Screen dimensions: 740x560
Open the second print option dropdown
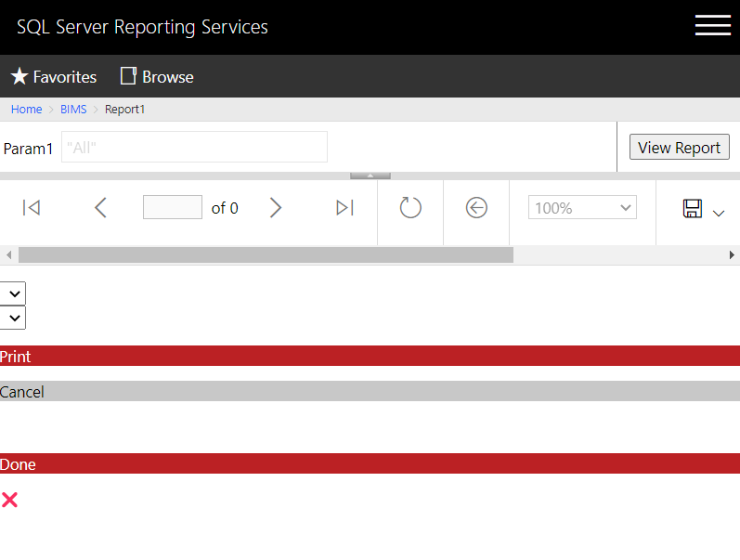point(13,318)
